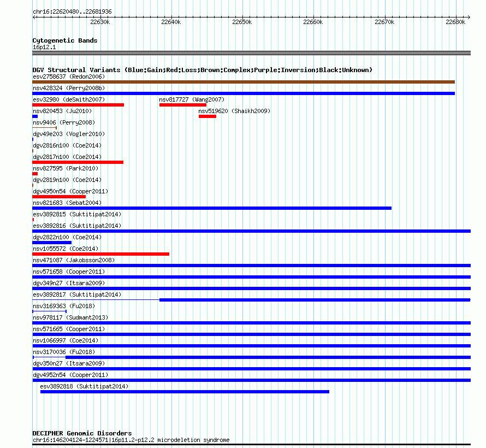Screen dimensions: 486x448
Task: Select the thin blue nsv3169363 variant line
Action: pos(50,311)
